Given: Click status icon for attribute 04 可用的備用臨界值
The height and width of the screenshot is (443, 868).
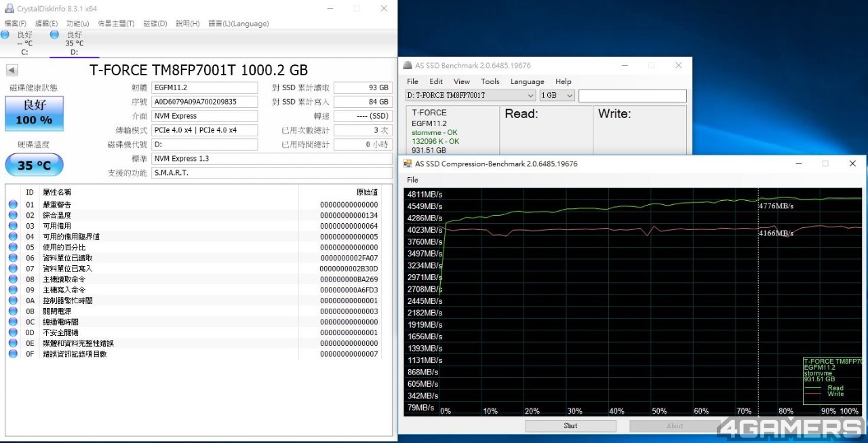Looking at the screenshot, I should point(13,237).
